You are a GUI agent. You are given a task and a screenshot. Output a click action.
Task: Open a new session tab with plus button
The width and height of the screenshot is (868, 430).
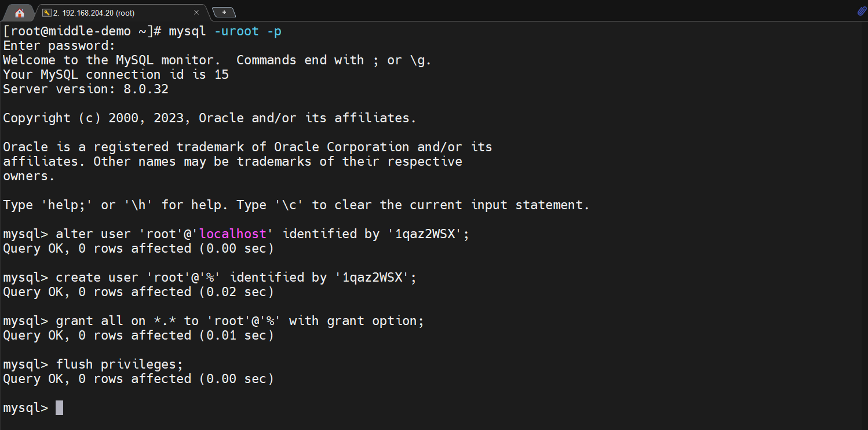tap(224, 12)
